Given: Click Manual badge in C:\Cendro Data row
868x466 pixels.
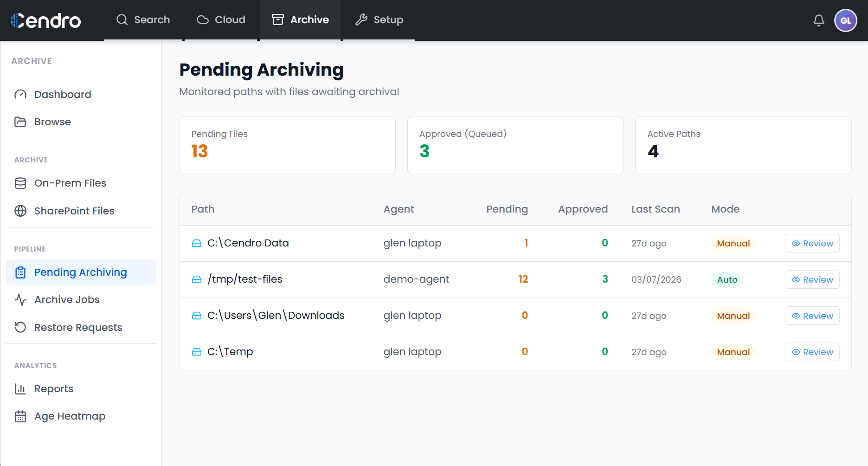Looking at the screenshot, I should pos(733,243).
